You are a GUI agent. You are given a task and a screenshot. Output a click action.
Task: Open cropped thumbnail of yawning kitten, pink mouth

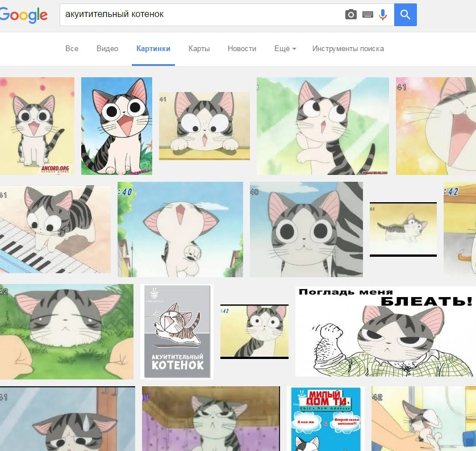click(x=436, y=126)
